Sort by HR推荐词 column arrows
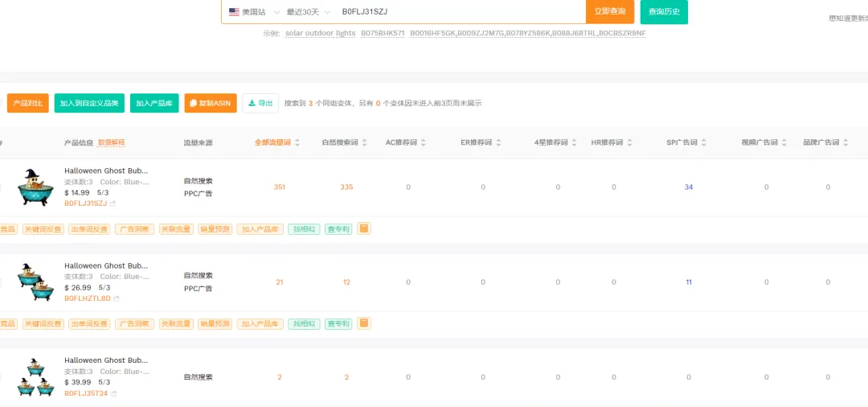This screenshot has height=407, width=868. click(x=629, y=143)
